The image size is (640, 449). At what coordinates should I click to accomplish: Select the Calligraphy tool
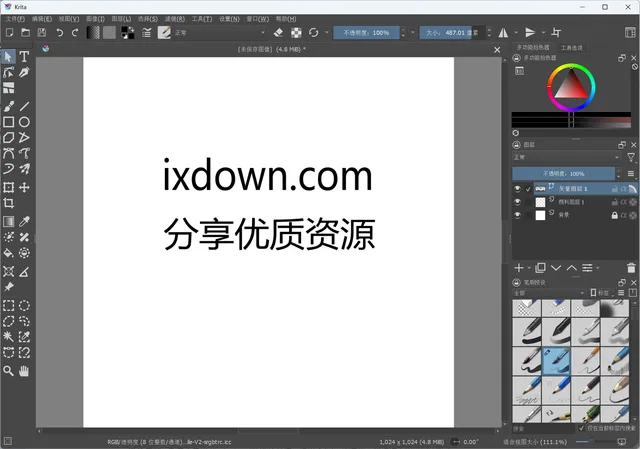pos(24,72)
